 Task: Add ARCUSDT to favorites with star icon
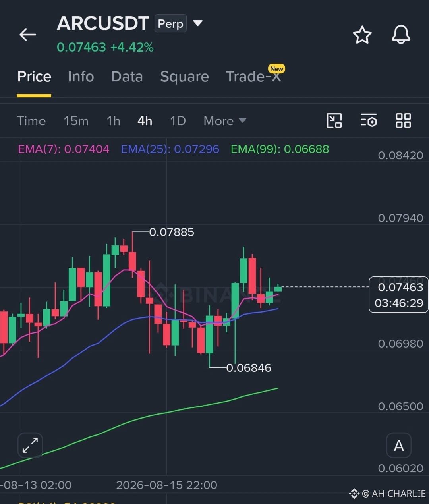[362, 35]
